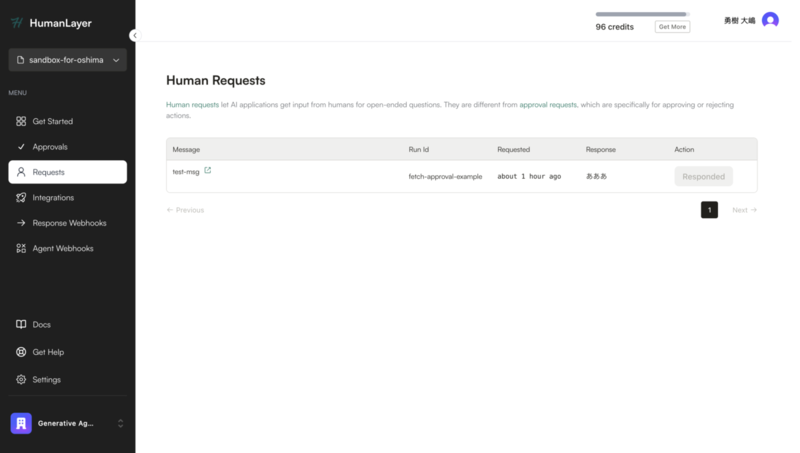Click the Response Webhooks arrow icon
800x453 pixels.
[x=21, y=223]
